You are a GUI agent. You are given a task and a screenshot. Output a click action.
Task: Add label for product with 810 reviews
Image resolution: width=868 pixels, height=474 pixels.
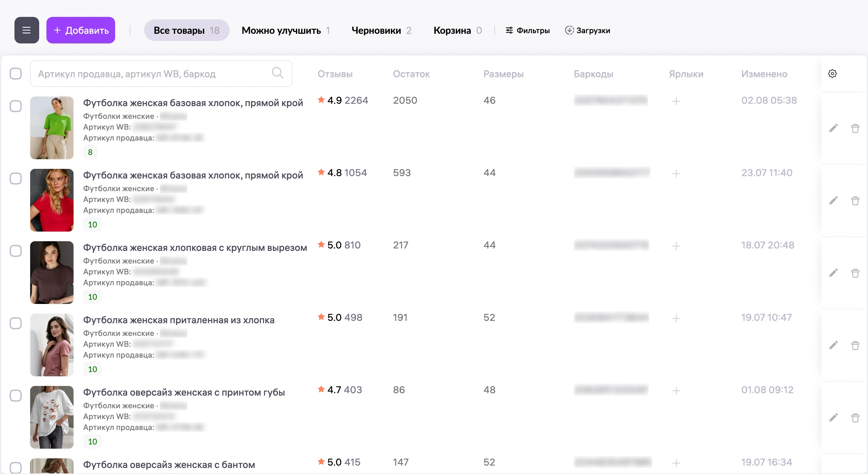tap(676, 246)
